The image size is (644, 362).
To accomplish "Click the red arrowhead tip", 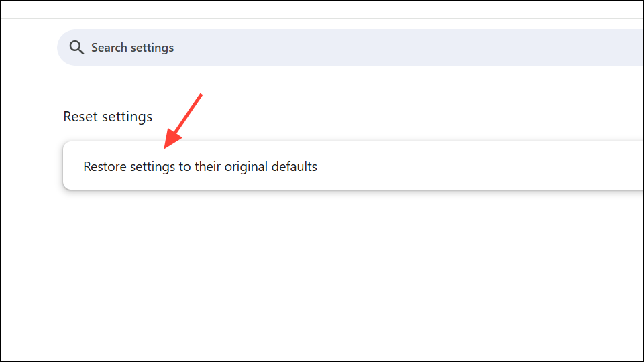I will (165, 147).
